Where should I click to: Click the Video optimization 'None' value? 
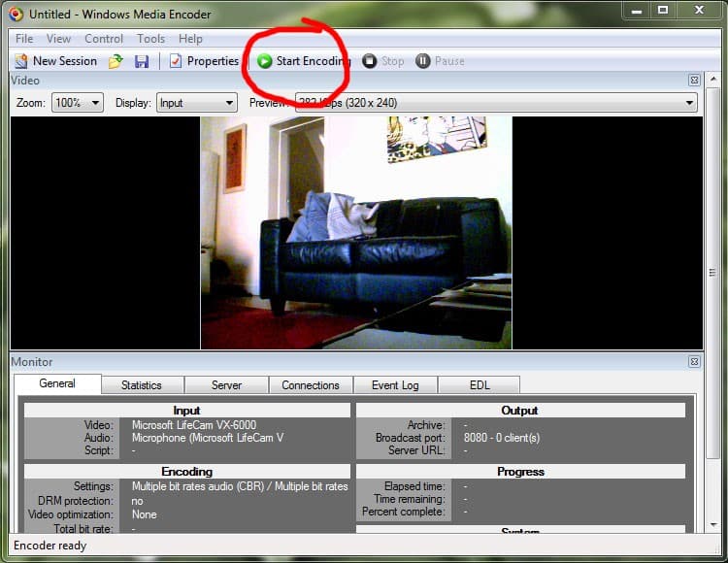(144, 514)
